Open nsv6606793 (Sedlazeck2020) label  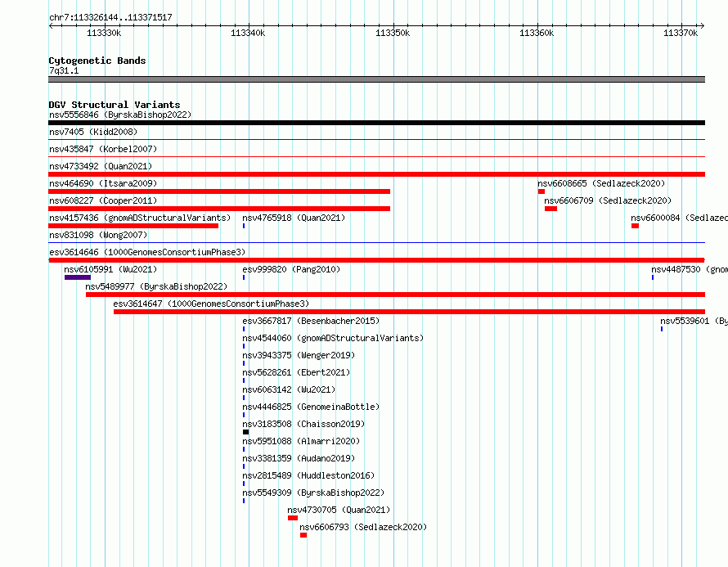pos(363,527)
